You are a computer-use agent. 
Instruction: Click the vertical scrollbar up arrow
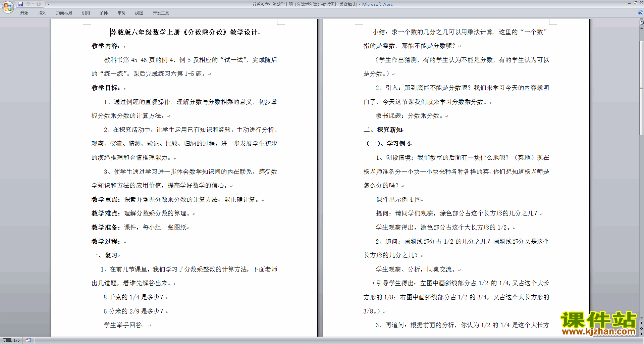click(642, 28)
